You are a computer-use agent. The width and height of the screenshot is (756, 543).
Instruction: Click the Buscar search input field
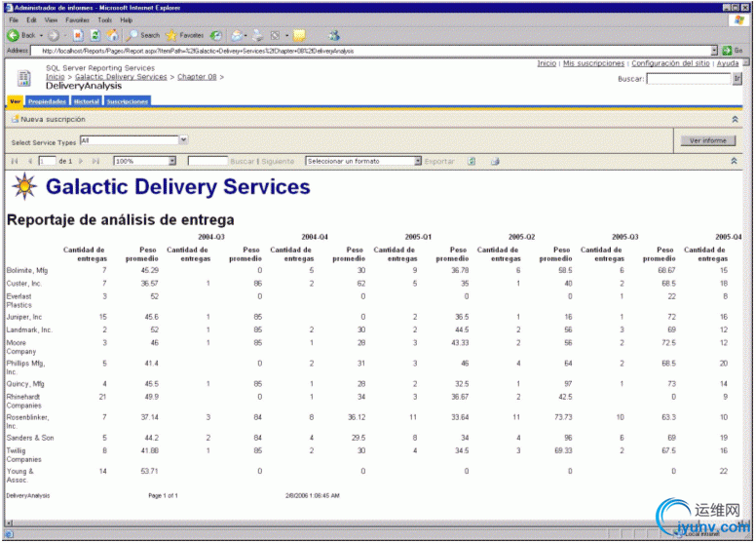(x=689, y=79)
